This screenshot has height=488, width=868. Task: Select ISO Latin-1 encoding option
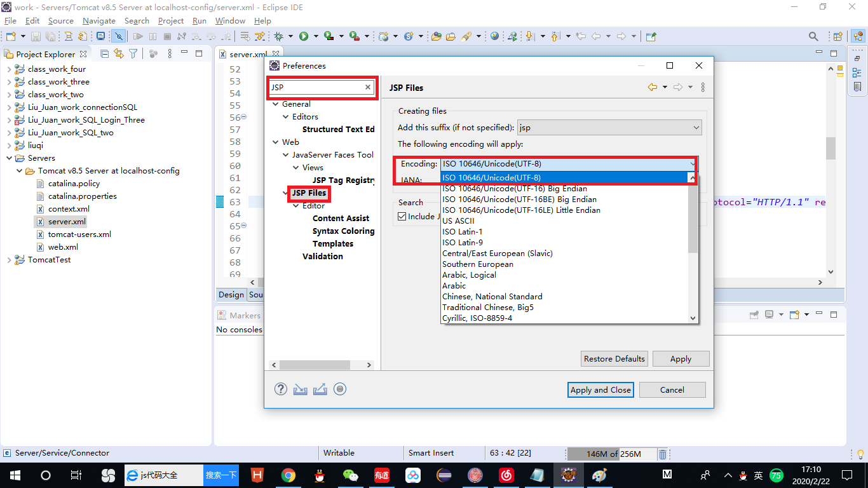click(462, 232)
